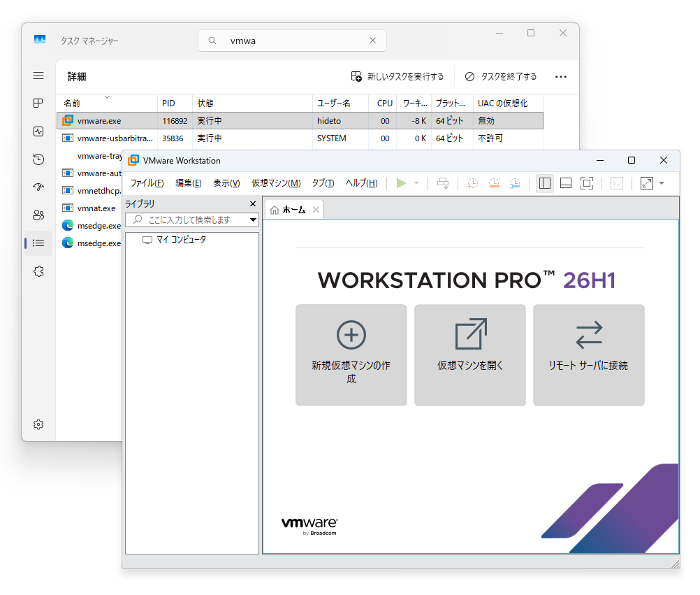The width and height of the screenshot is (700, 595).
Task: Click the take snapshot clock icon
Action: (x=472, y=183)
